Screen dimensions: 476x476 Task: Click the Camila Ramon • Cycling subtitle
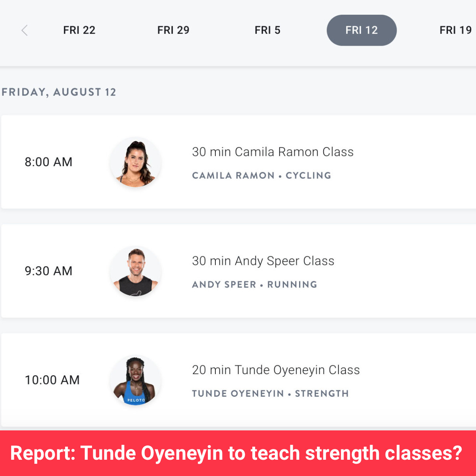coord(261,175)
